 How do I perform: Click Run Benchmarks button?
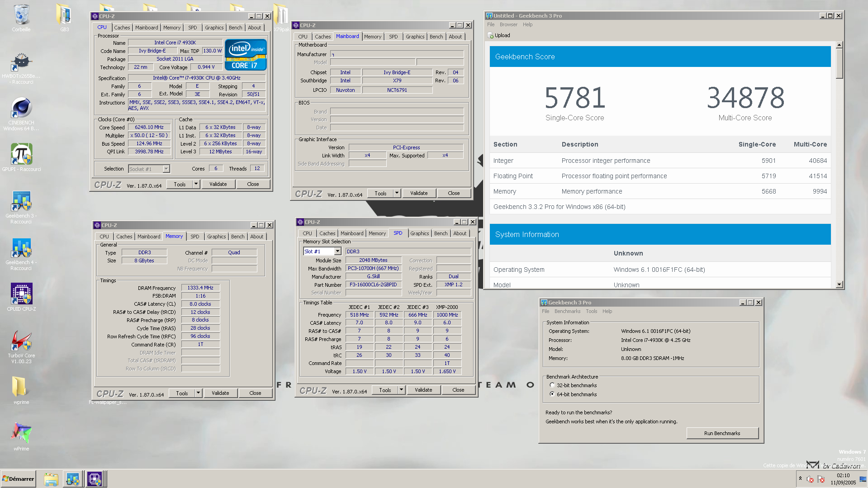click(722, 433)
